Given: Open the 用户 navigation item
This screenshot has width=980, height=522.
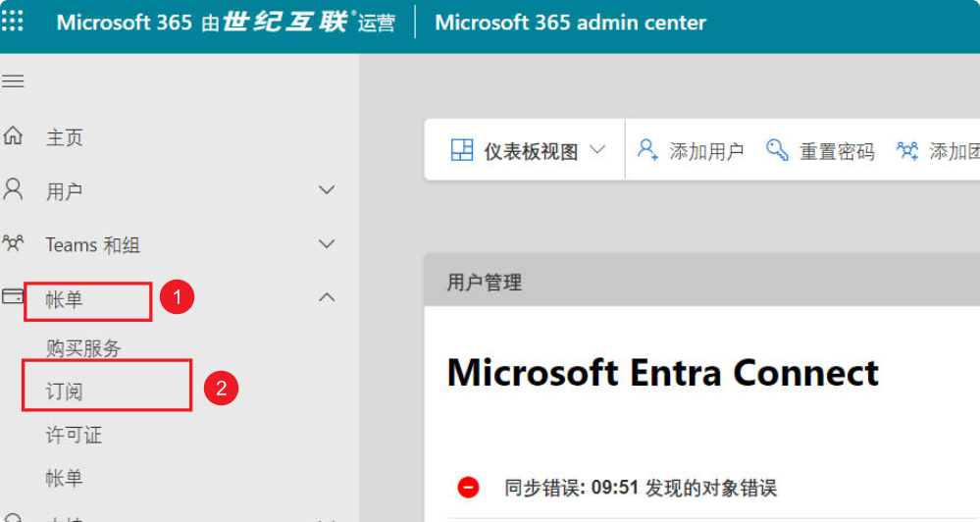Looking at the screenshot, I should (65, 190).
